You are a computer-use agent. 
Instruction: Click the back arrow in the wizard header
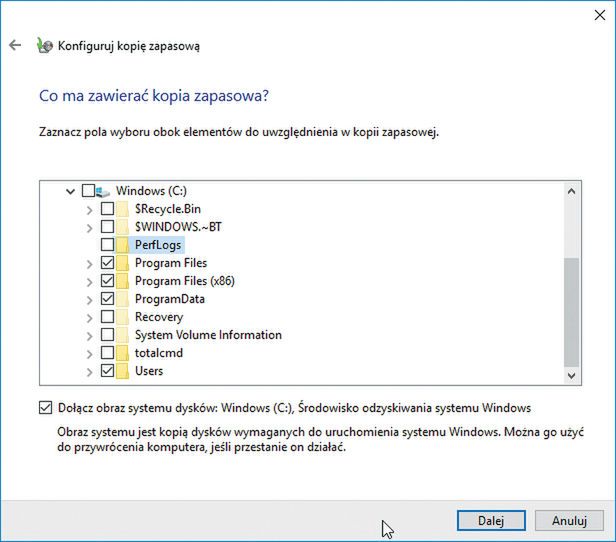[x=15, y=45]
